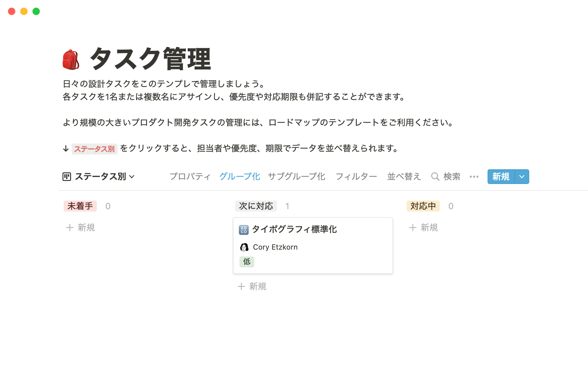Click the 未着手 status column label
The width and height of the screenshot is (588, 368).
click(80, 206)
